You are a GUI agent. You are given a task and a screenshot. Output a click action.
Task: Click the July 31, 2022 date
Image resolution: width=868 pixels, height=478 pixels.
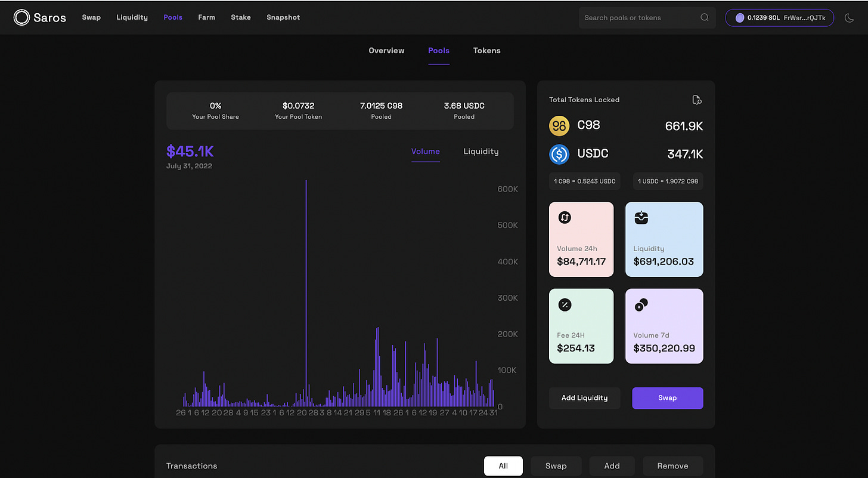click(189, 166)
